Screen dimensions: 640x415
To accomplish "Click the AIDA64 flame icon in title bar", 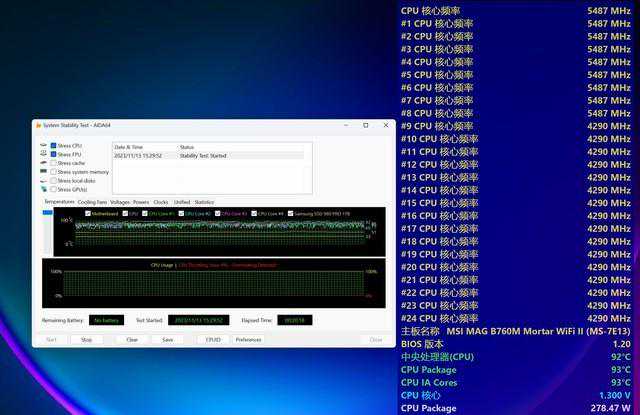I will (37, 125).
